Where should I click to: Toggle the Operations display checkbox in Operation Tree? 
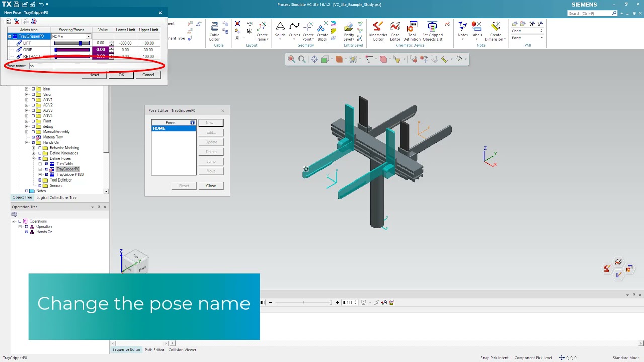point(20,221)
